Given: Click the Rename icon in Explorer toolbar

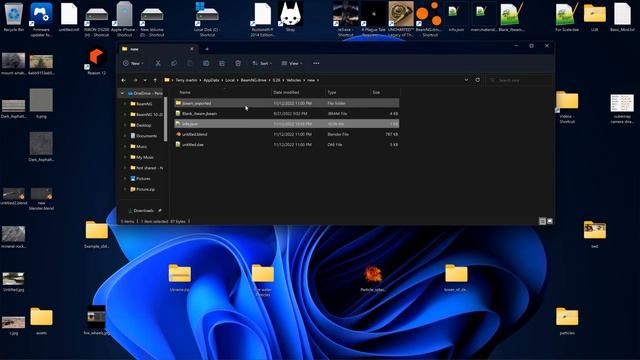Looking at the screenshot, I should click(x=206, y=63).
